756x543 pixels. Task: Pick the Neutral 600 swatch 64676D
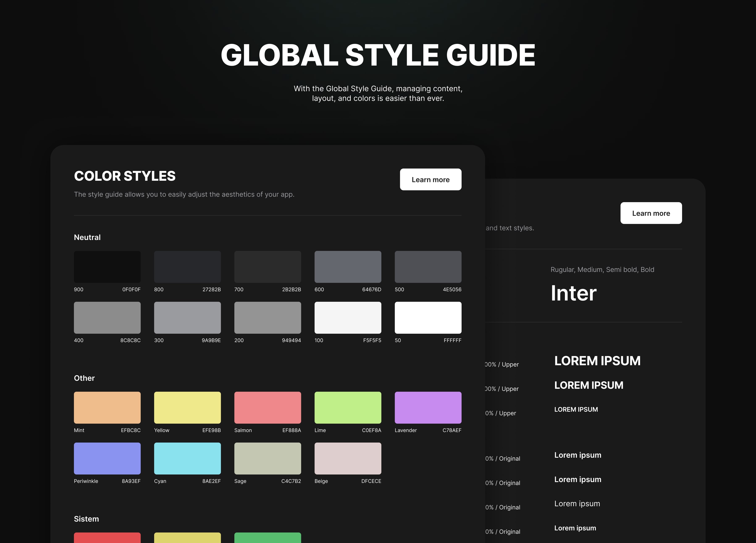348,267
